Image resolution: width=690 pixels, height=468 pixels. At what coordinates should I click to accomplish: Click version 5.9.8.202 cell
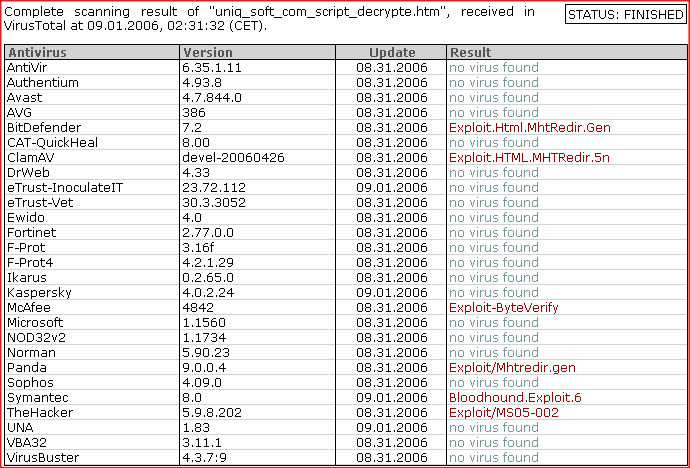pyautogui.click(x=212, y=412)
